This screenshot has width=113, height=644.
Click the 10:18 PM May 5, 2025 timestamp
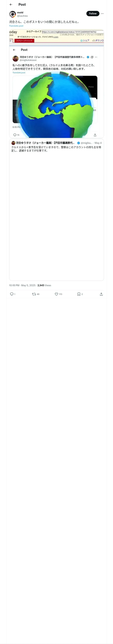click(x=22, y=285)
